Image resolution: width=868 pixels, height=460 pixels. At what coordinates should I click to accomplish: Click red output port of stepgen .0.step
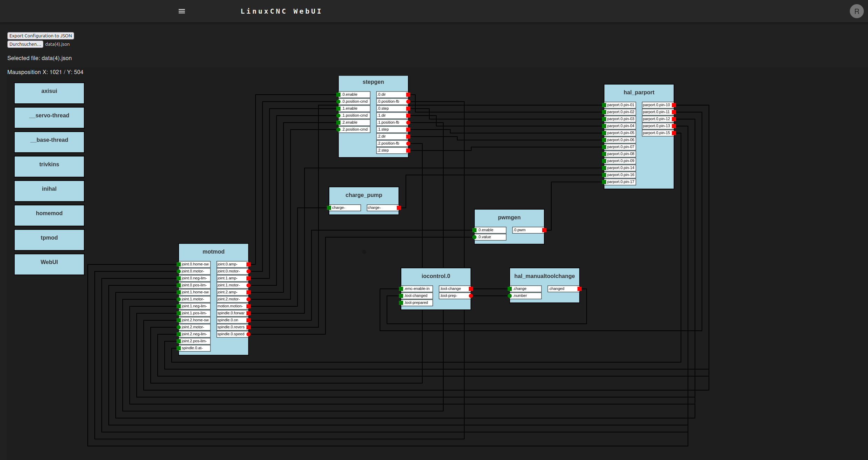[408, 109]
